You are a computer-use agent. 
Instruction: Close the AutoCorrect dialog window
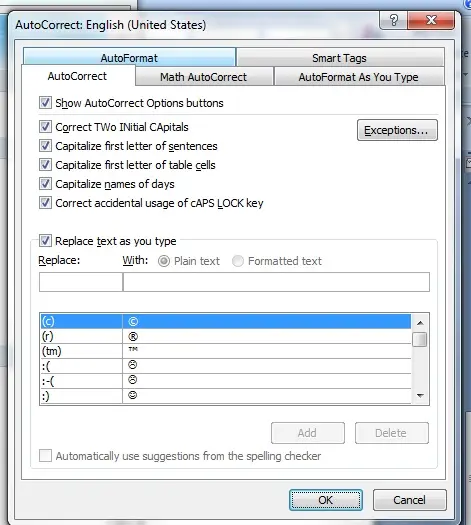click(431, 20)
